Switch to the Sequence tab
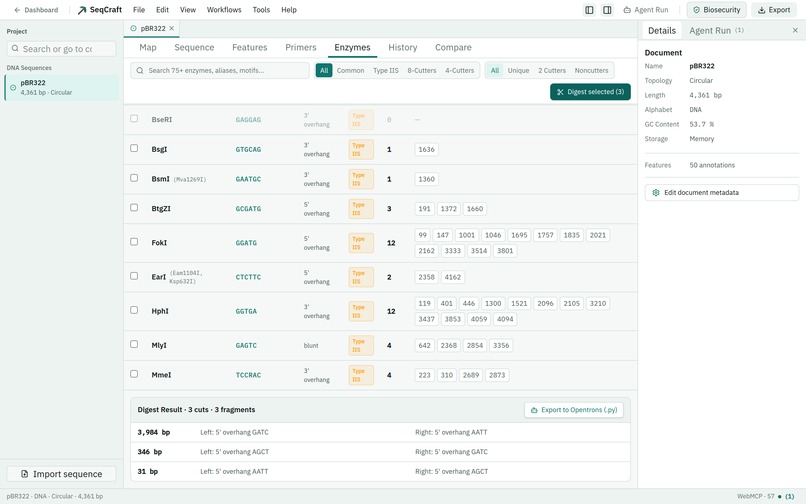This screenshot has width=806, height=504. (194, 47)
